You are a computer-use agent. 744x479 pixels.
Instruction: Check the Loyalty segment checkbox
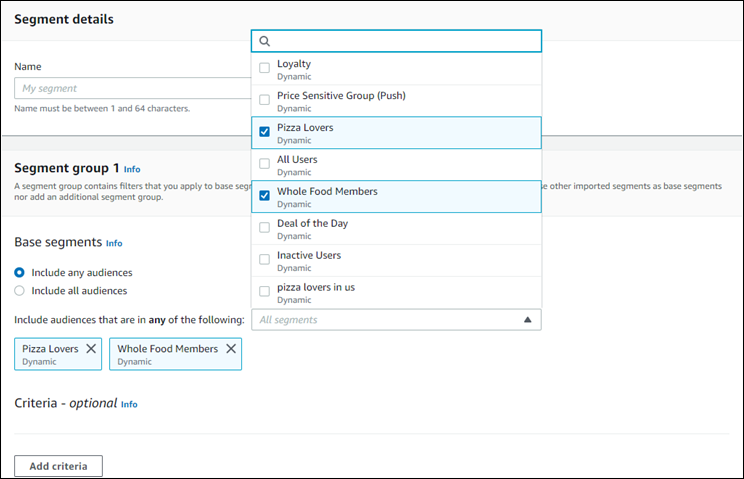pos(265,68)
